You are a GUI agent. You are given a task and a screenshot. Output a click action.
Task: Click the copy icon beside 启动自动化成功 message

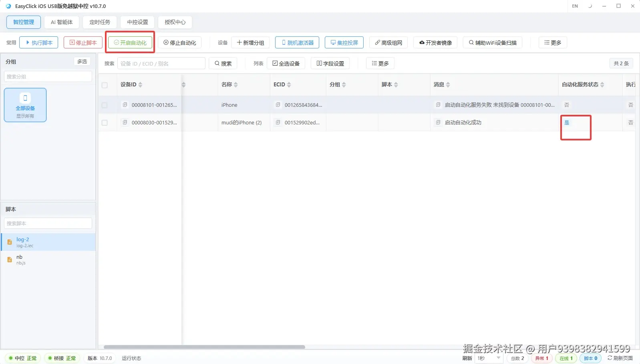[x=438, y=122]
